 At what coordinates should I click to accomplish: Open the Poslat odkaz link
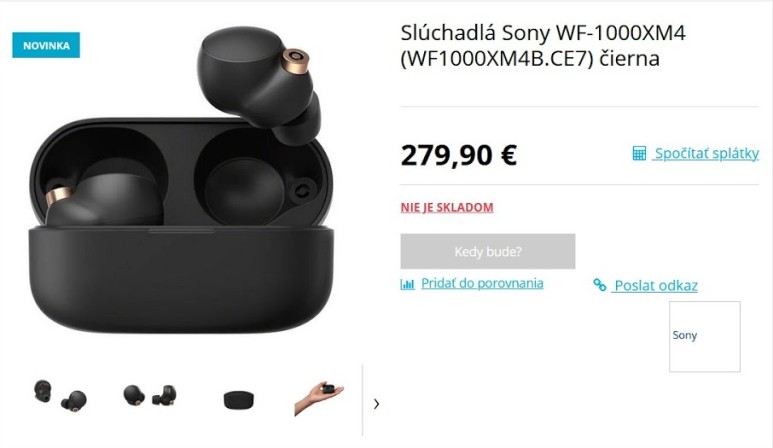(x=655, y=285)
